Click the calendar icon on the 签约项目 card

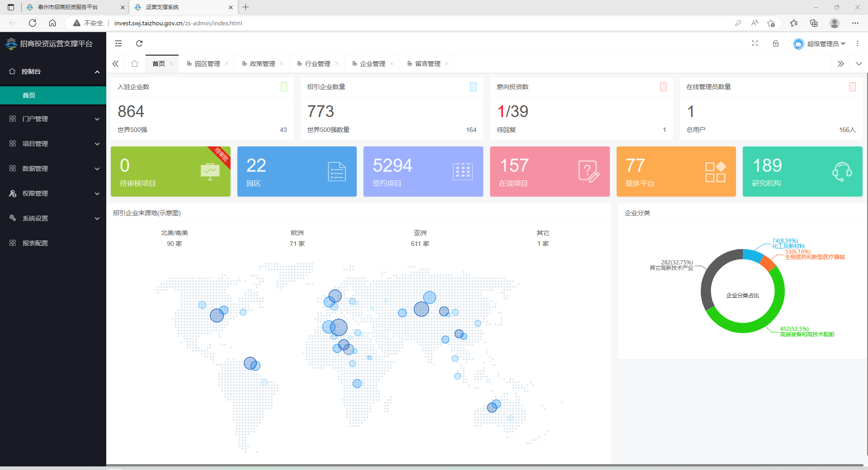coord(463,171)
